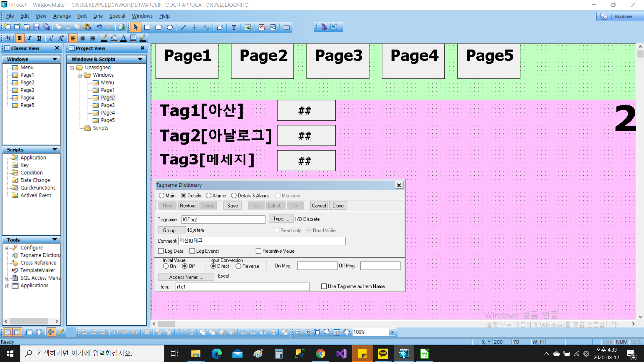The width and height of the screenshot is (644, 362).
Task: Expand the Applications node
Action: click(x=7, y=286)
